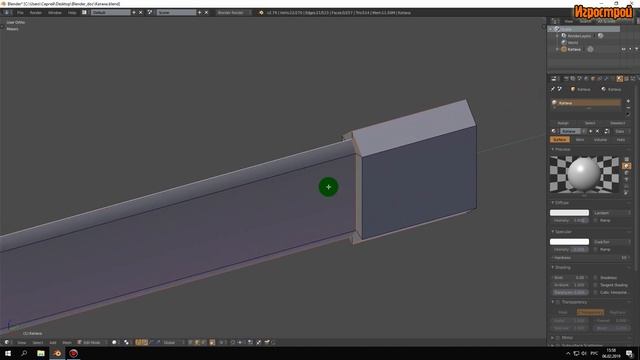Image resolution: width=640 pixels, height=360 pixels.
Task: Click the Assign button
Action: [x=563, y=123]
